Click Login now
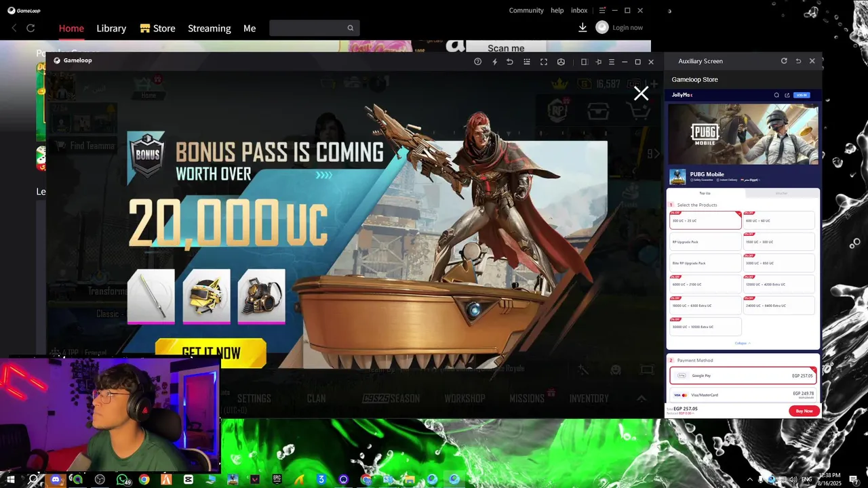868x488 pixels. pos(627,28)
